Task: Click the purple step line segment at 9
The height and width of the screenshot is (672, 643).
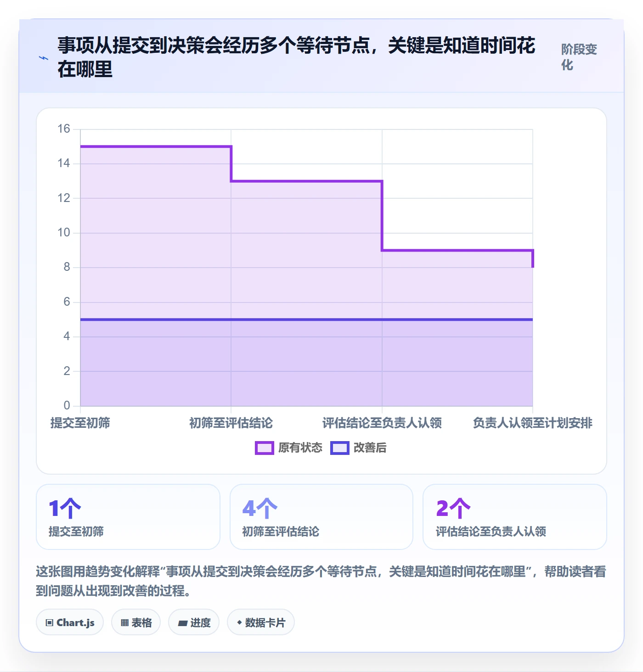Action: tap(457, 250)
